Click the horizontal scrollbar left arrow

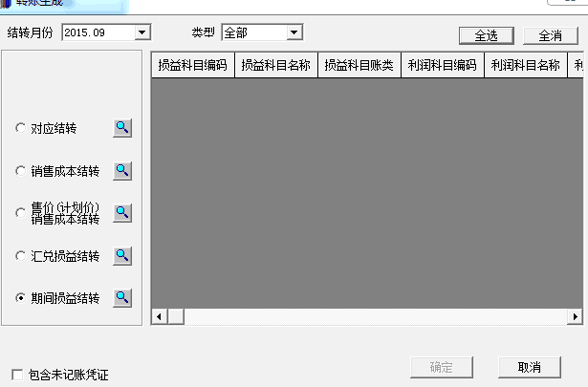point(160,317)
